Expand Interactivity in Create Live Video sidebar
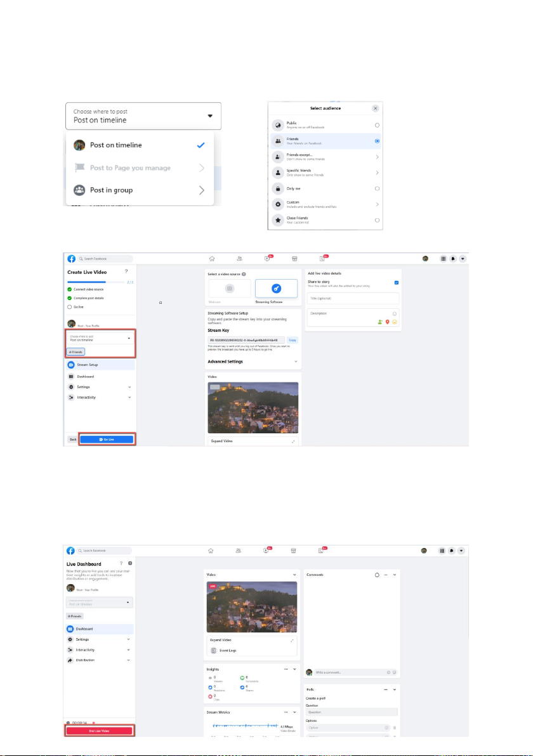Viewport: 533px width, 756px height. (x=100, y=398)
